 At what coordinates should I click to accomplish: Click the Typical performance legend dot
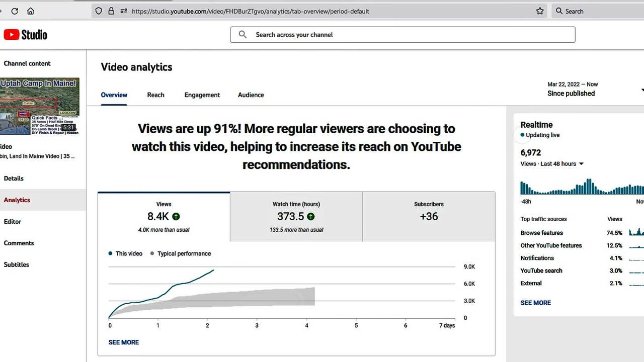tap(152, 254)
